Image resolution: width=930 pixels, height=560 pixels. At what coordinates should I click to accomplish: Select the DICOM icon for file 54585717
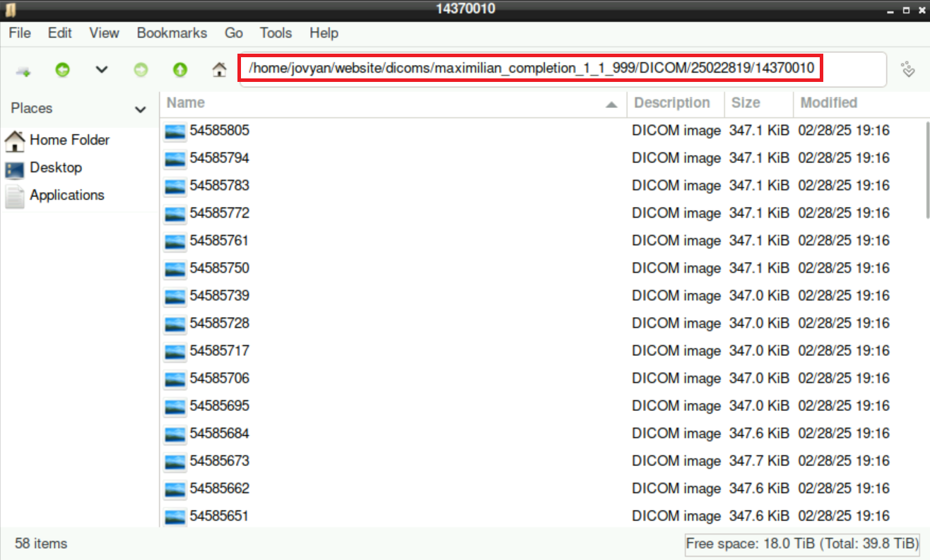click(175, 352)
